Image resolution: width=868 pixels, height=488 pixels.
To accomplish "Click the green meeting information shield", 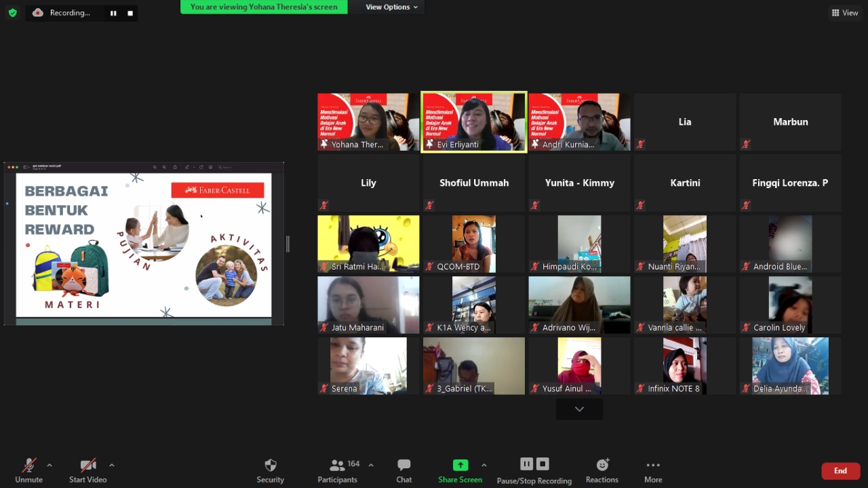I will [x=12, y=12].
